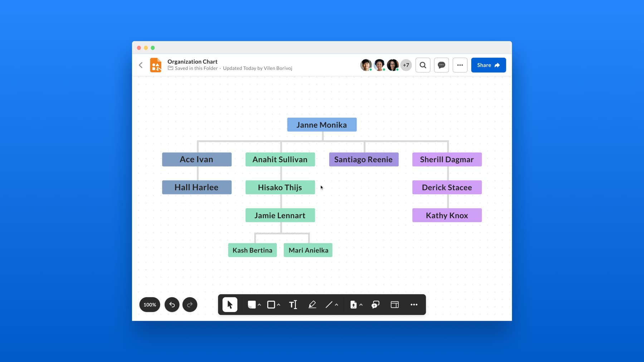Show the +7 additional collaborators
644x362 pixels.
406,65
